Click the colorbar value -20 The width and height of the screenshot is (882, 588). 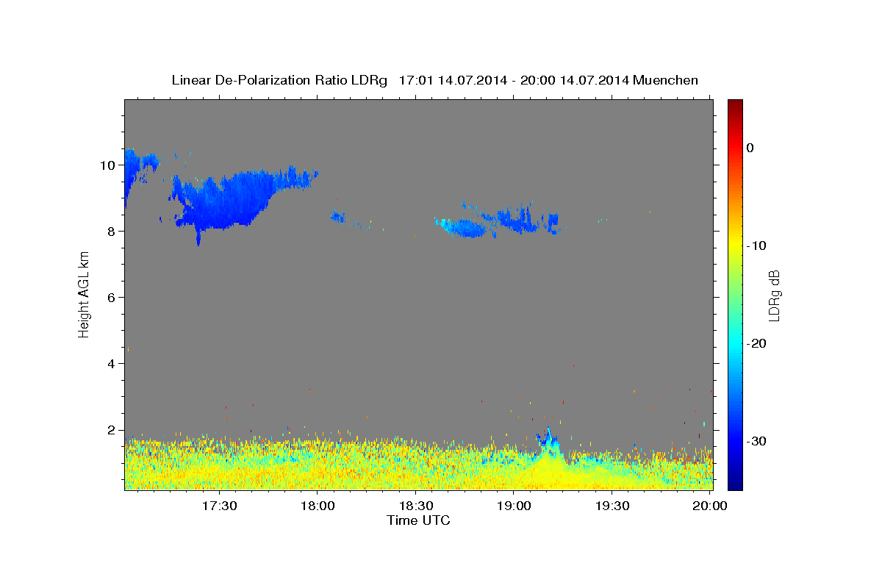click(756, 343)
